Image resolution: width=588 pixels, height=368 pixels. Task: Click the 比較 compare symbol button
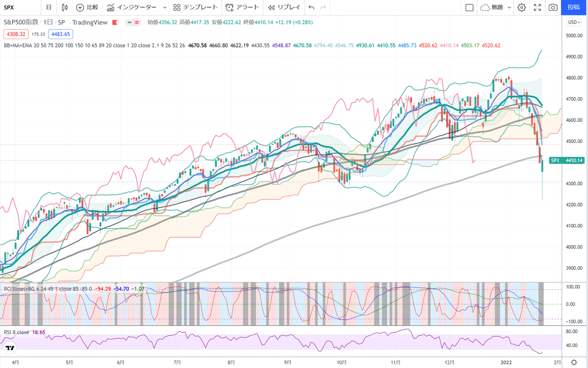click(x=87, y=7)
